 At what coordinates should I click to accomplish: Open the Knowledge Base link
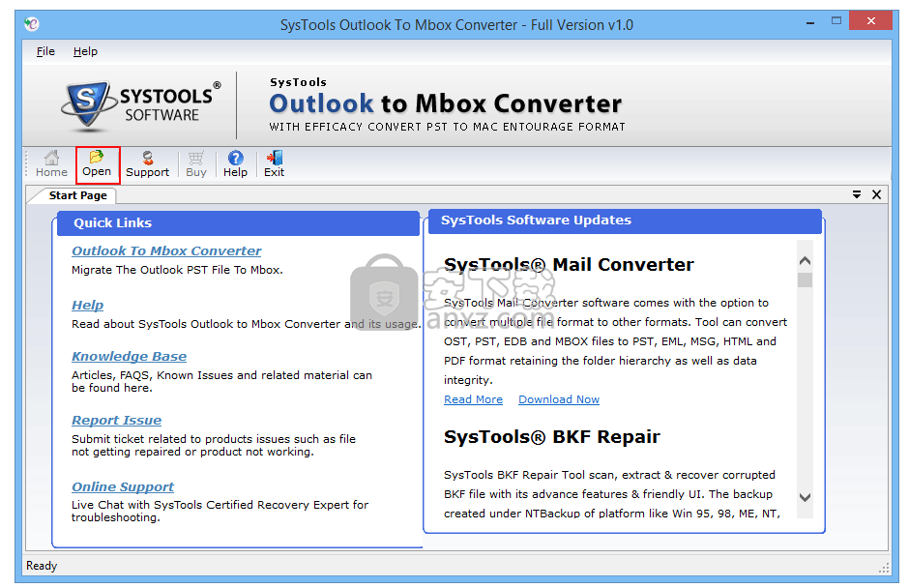tap(130, 356)
